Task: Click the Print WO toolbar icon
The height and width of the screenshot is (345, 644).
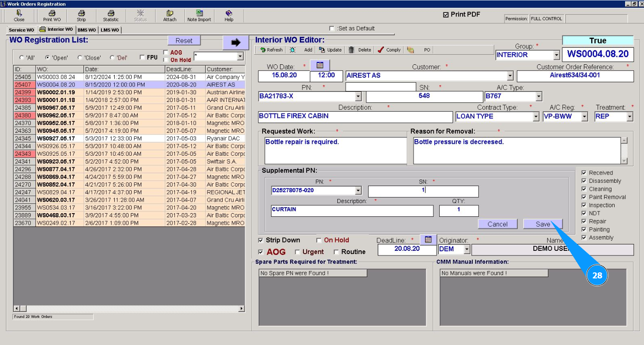Action: [x=52, y=14]
